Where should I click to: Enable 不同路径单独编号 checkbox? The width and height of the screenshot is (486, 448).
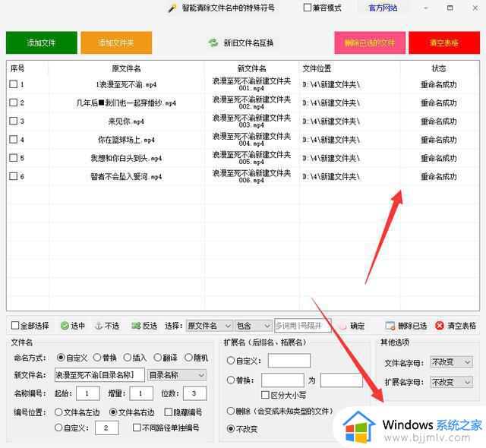[x=137, y=427]
